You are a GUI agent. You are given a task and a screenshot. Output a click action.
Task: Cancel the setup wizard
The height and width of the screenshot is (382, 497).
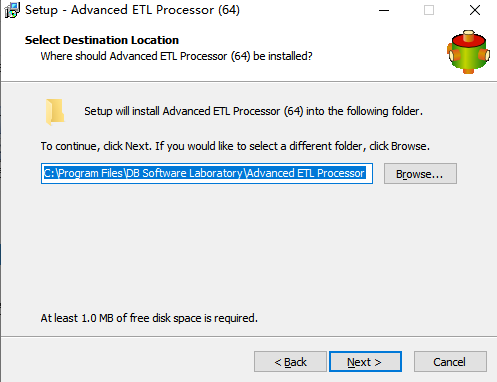click(x=450, y=362)
